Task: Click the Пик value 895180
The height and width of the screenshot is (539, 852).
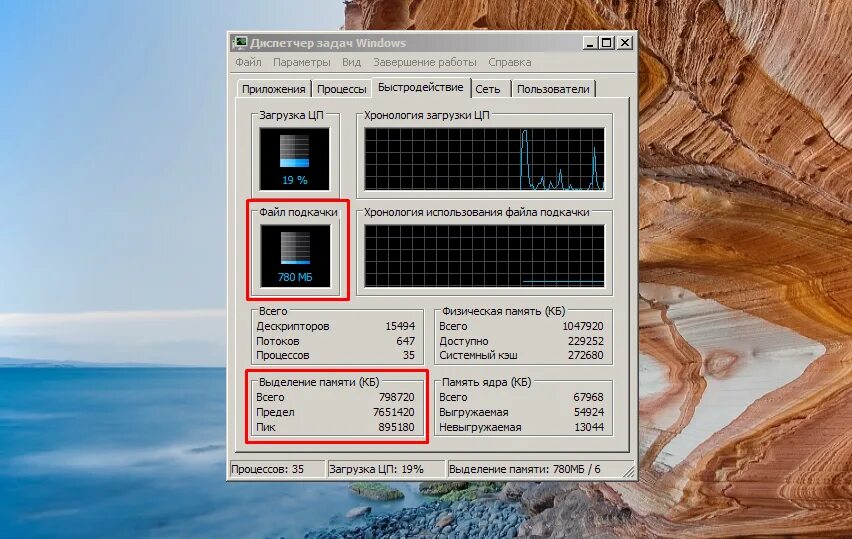Action: (x=397, y=427)
